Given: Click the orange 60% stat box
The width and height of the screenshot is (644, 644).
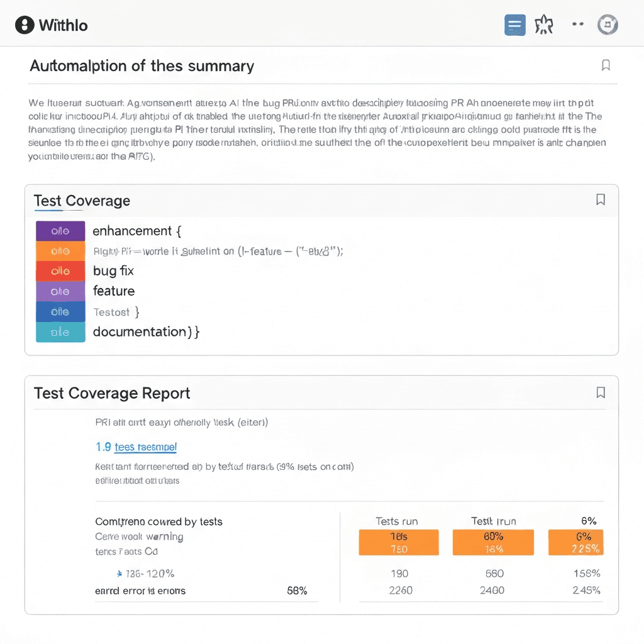Looking at the screenshot, I should tap(493, 542).
